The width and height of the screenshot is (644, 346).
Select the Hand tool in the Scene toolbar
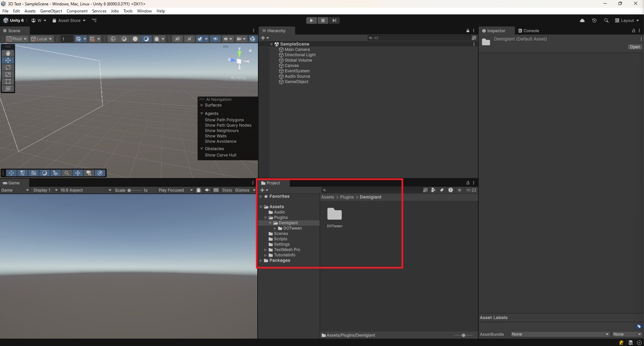8,53
